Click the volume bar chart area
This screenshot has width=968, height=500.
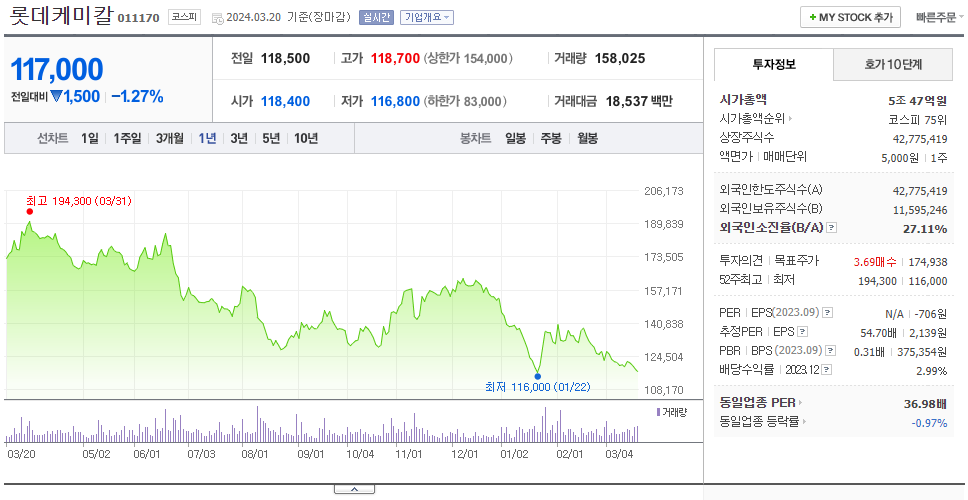[x=322, y=423]
